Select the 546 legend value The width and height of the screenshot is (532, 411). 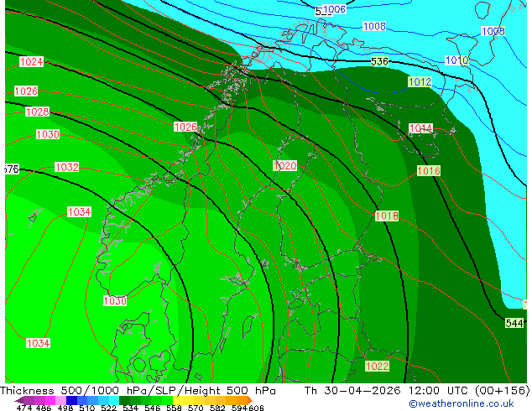tap(153, 408)
